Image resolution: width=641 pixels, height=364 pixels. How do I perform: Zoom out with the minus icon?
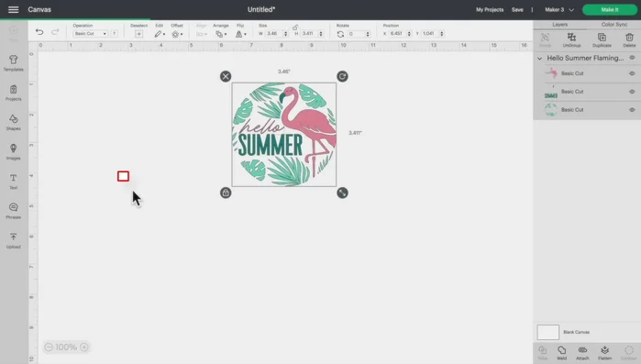(49, 347)
